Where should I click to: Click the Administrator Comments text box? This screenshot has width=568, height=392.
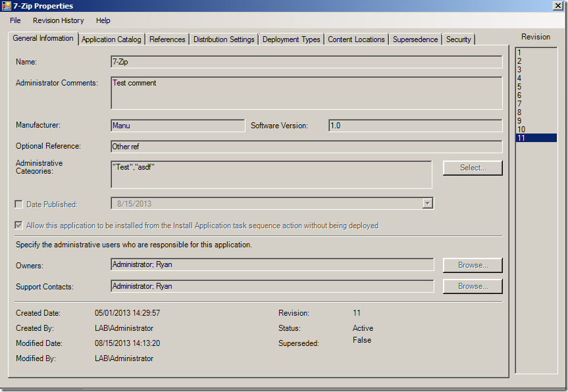coord(307,93)
